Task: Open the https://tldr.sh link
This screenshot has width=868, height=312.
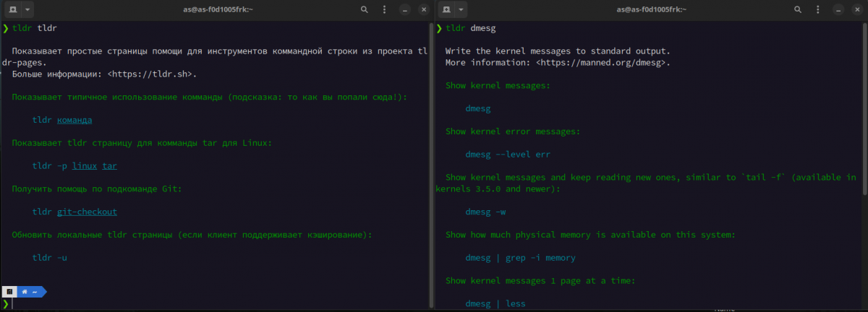Action: click(x=152, y=74)
